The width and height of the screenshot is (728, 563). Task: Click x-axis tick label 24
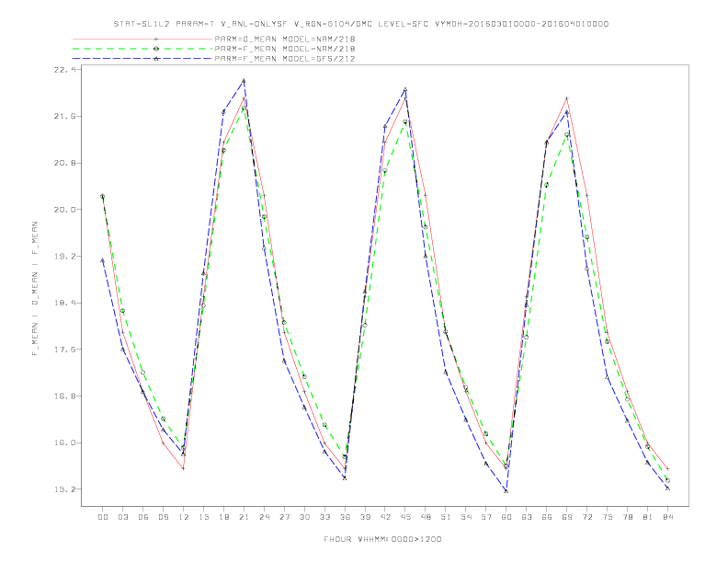[x=264, y=517]
